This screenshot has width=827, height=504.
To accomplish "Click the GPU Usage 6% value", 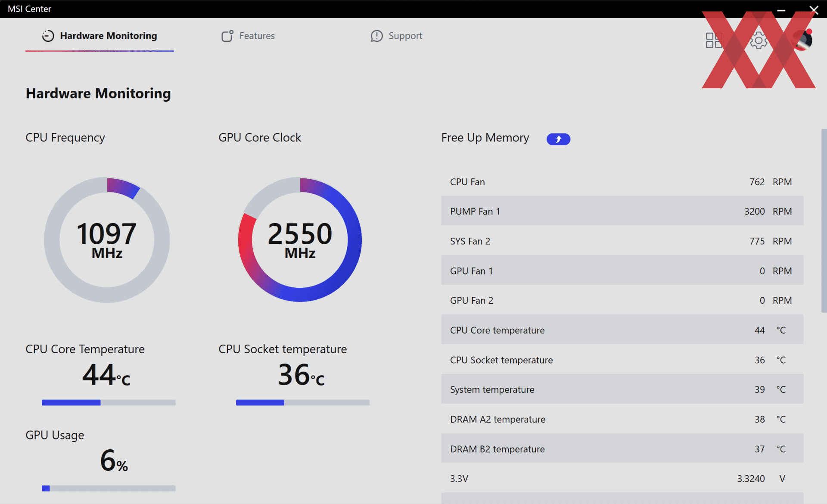I will (x=114, y=460).
